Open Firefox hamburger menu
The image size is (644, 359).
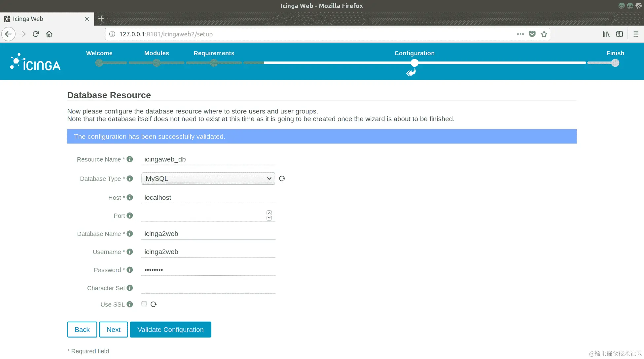636,34
